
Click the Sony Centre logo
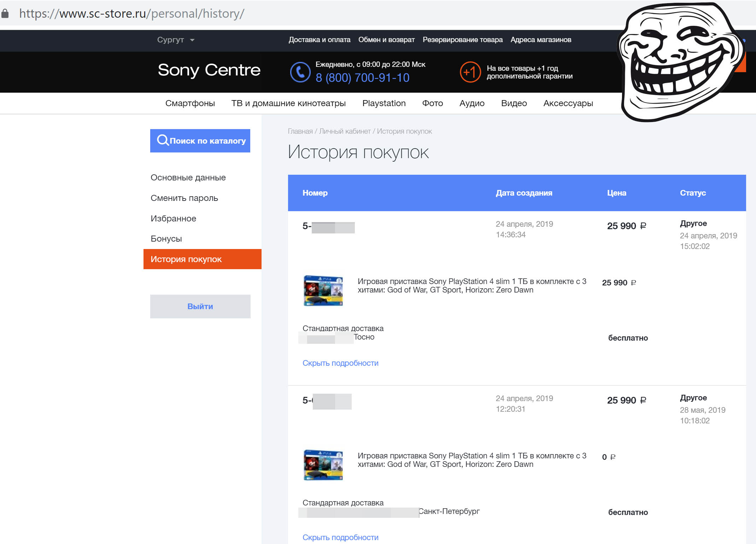point(209,70)
